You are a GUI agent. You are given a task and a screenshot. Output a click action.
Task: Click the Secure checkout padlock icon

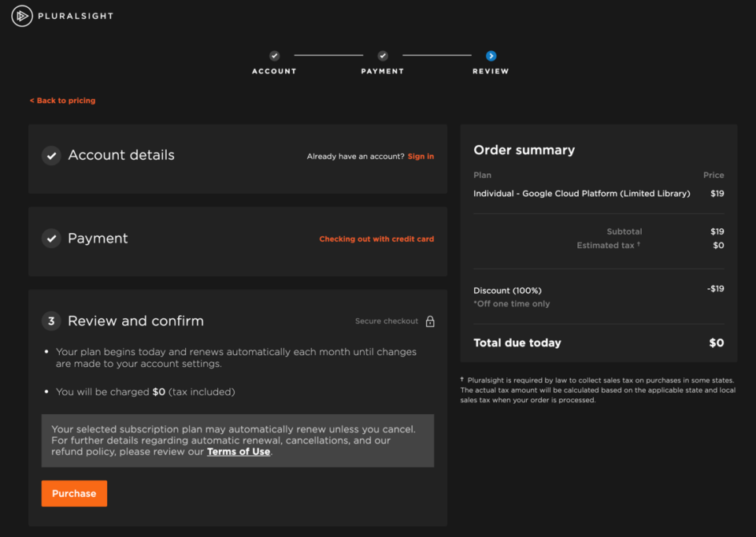(430, 321)
